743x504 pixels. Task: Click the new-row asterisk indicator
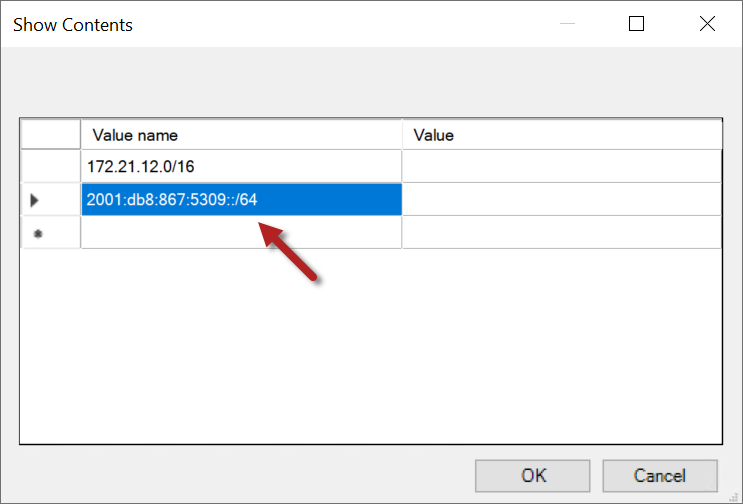coord(37,232)
